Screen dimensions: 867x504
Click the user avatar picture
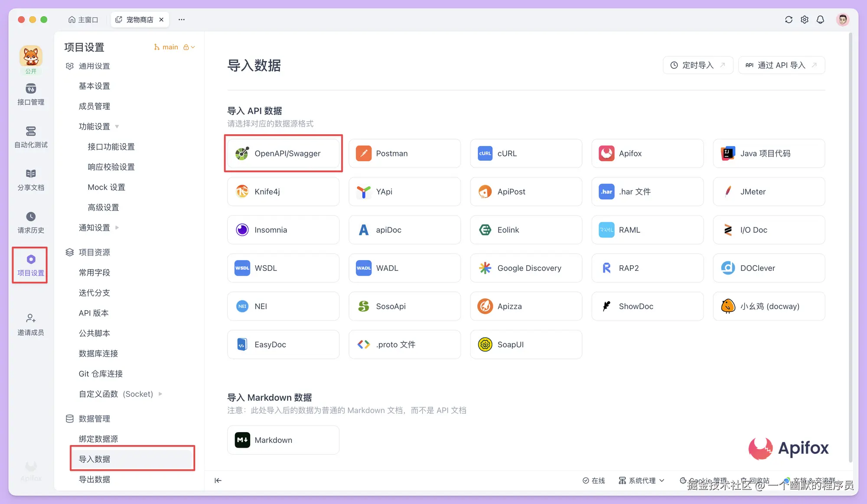coord(842,20)
